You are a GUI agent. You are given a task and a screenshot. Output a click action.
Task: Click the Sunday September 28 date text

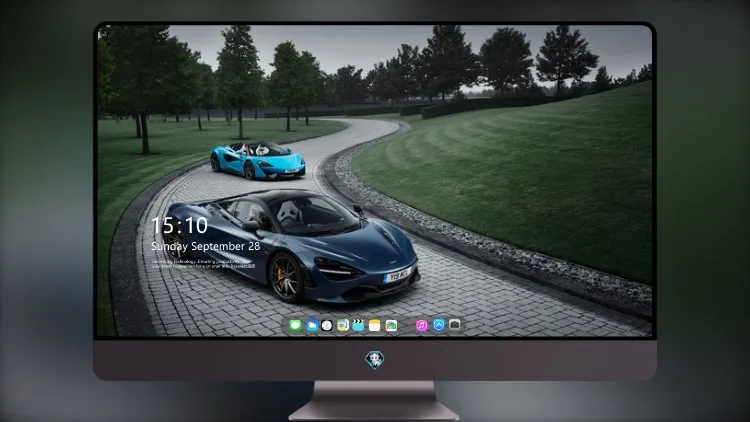click(x=206, y=246)
